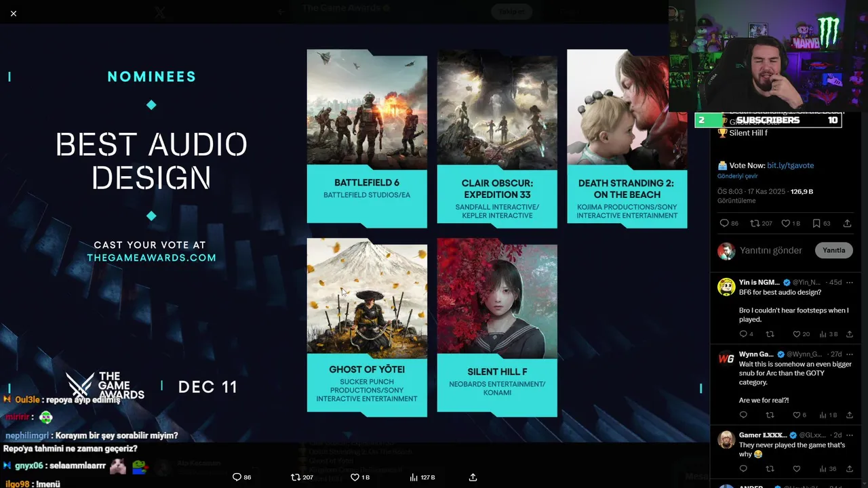Open Gamer LXXX's profile avatar
This screenshot has height=488, width=868.
click(726, 439)
